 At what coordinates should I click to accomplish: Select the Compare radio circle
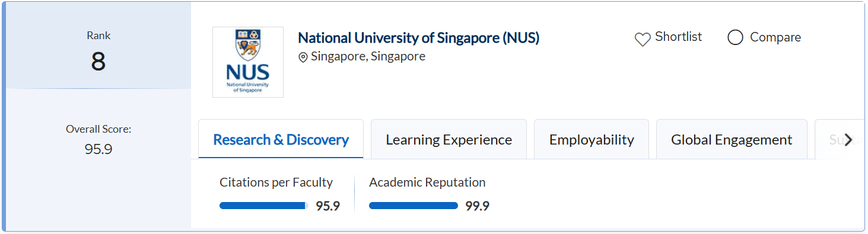[x=735, y=38]
